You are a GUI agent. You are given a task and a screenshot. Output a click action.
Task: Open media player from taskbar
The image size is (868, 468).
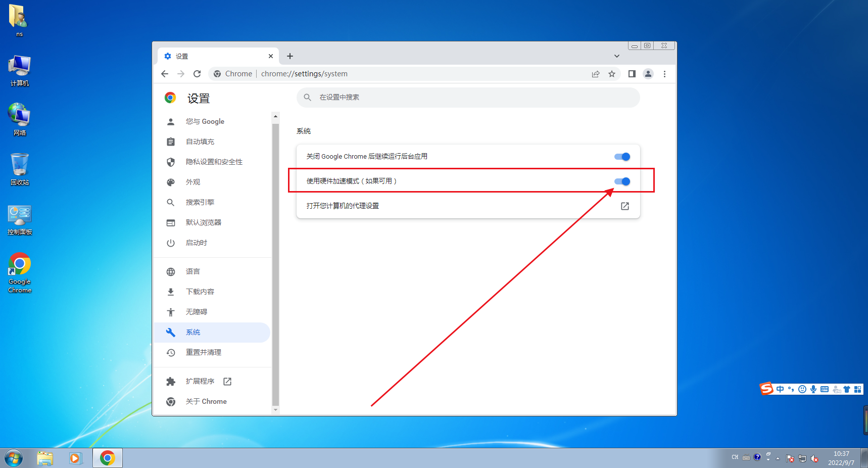[x=75, y=458]
